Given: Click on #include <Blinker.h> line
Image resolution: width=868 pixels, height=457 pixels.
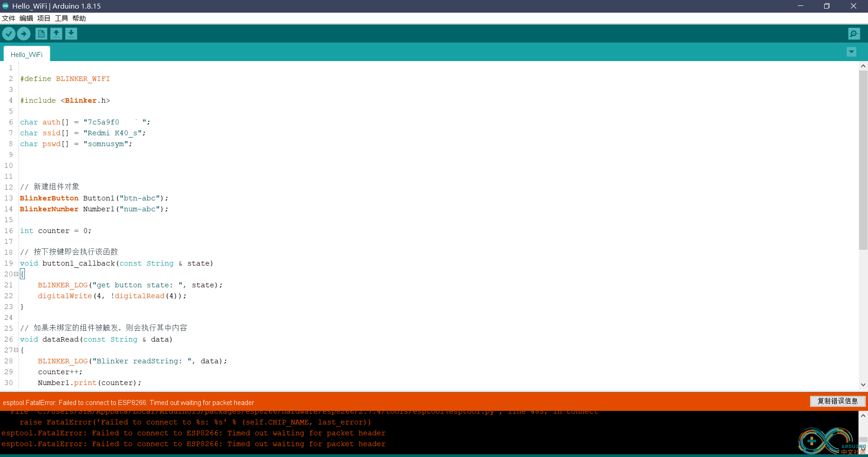Looking at the screenshot, I should click(65, 100).
